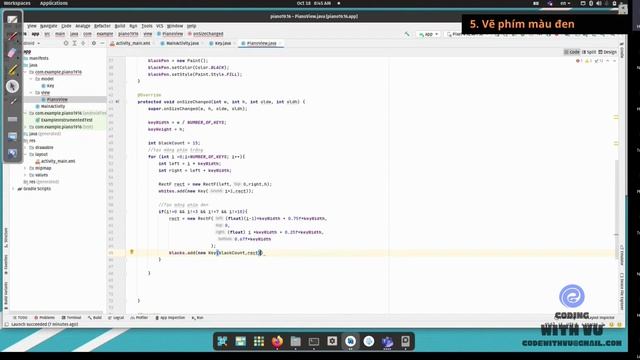
Task: Click the locate target icon in project panel
Action: (66, 43)
